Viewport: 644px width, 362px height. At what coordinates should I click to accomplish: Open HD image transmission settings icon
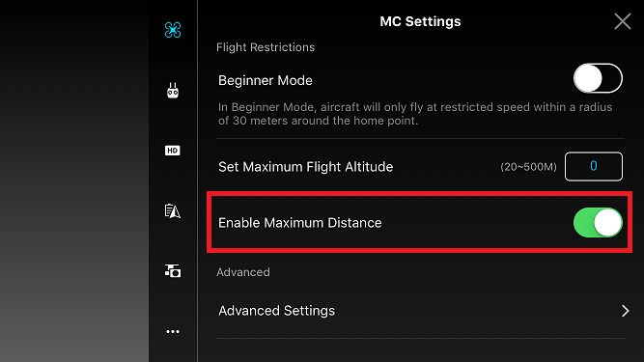click(173, 151)
